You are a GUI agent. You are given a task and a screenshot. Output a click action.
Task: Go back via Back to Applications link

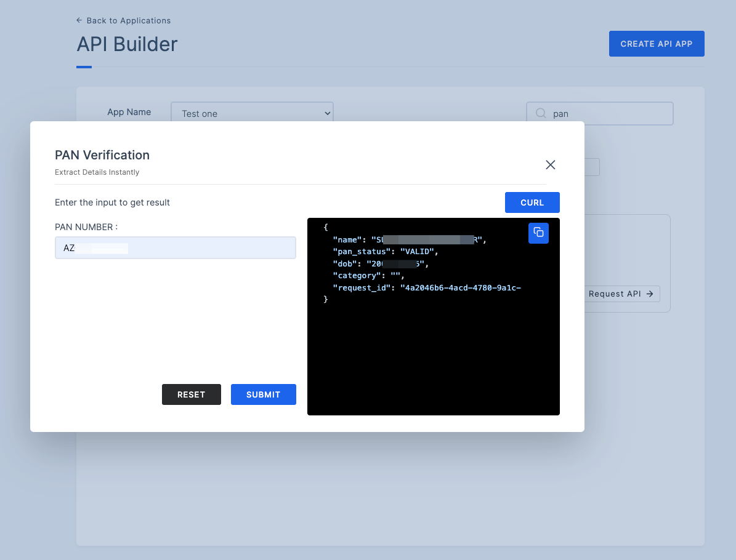point(128,20)
